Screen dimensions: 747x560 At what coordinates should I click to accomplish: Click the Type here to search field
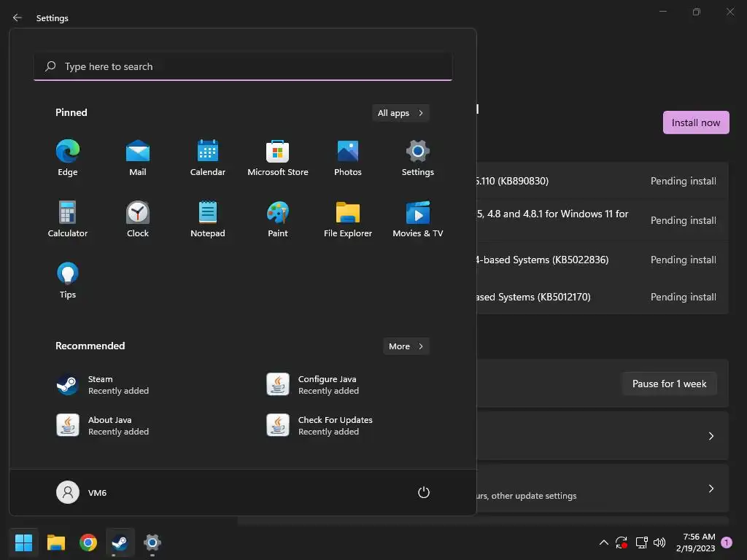[243, 66]
